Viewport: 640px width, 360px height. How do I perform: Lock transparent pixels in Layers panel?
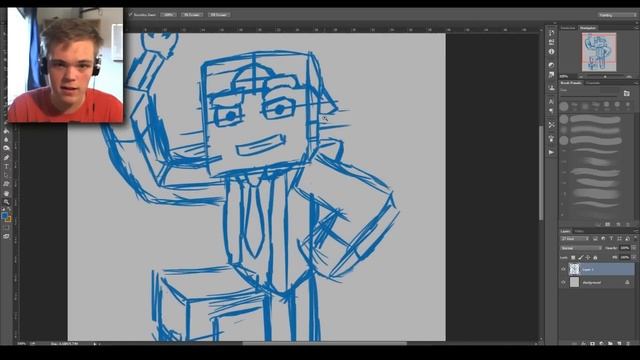[573, 258]
